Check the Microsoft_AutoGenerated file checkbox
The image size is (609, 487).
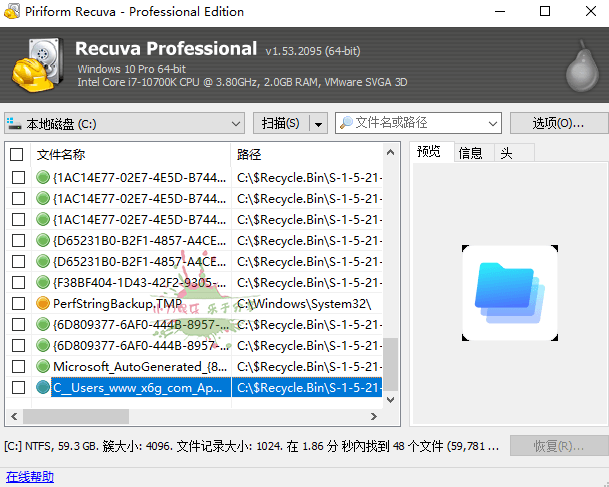tap(18, 366)
